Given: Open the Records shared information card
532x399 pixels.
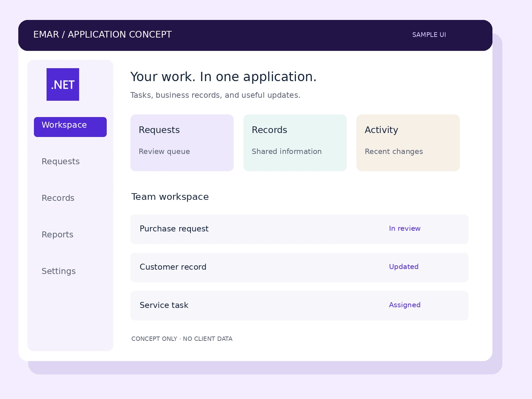Looking at the screenshot, I should [x=295, y=143].
